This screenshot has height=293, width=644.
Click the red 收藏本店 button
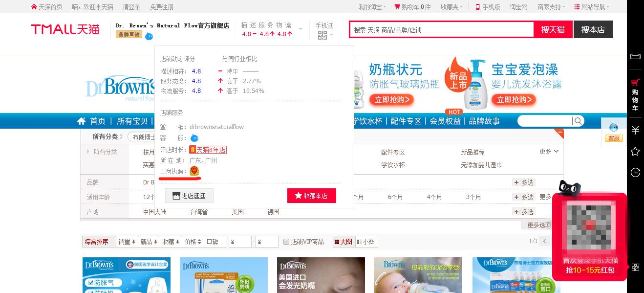(312, 195)
